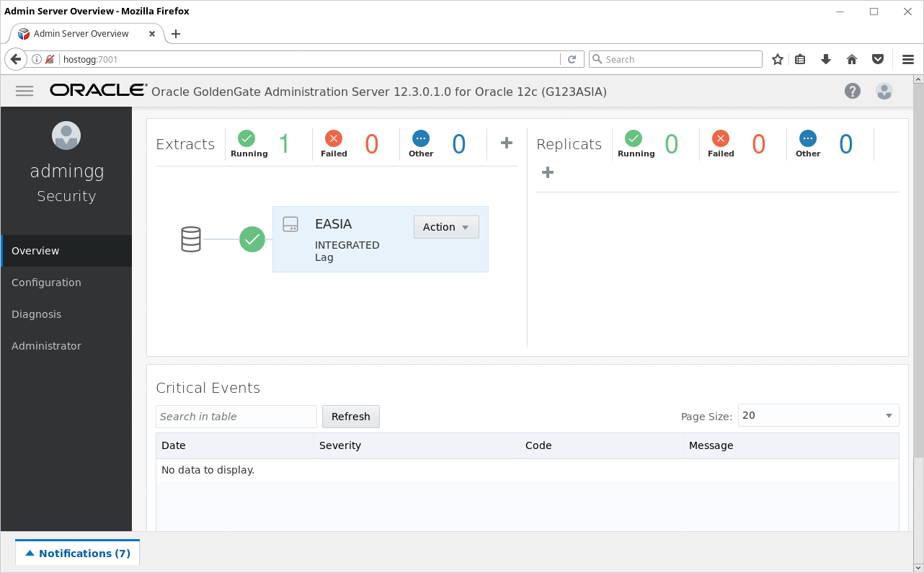924x573 pixels.
Task: Open Firefox downloads arrow icon
Action: tap(826, 59)
